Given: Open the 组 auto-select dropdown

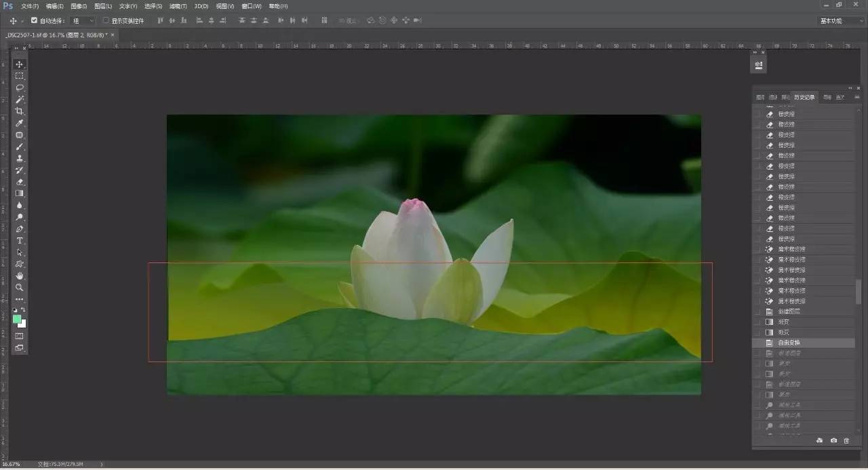Looking at the screenshot, I should coord(83,20).
